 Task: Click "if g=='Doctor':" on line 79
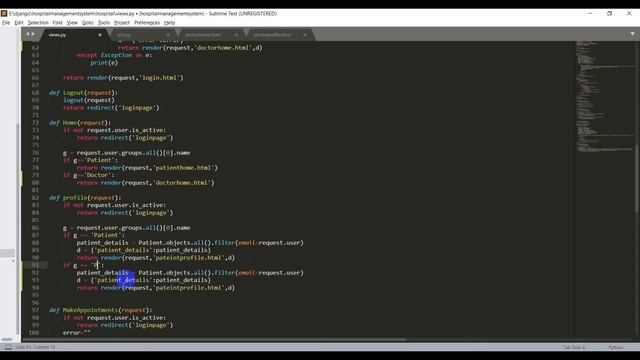89,175
